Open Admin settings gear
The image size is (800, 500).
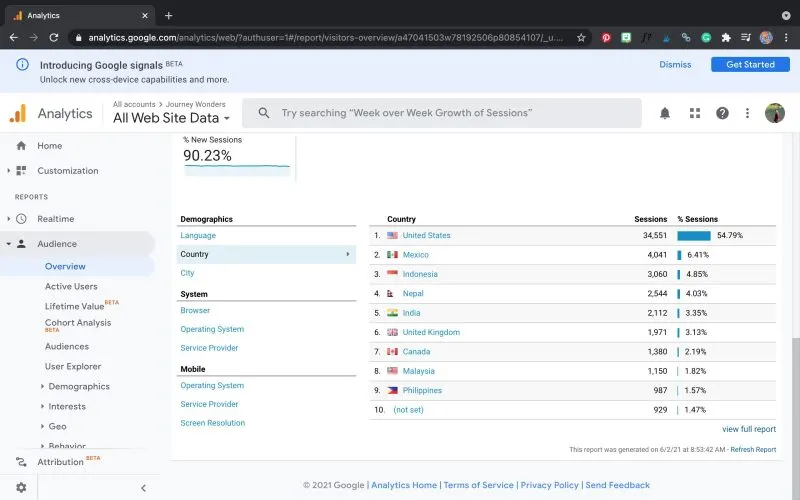(x=21, y=487)
